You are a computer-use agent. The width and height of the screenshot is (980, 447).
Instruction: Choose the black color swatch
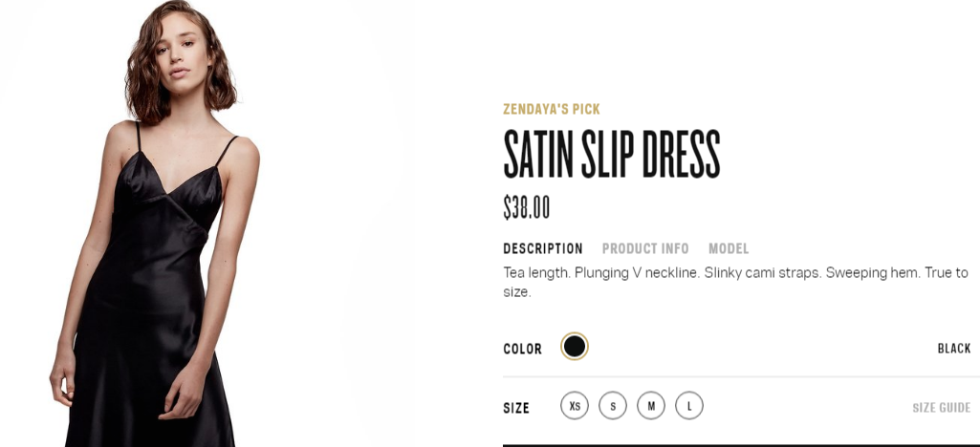tap(575, 347)
